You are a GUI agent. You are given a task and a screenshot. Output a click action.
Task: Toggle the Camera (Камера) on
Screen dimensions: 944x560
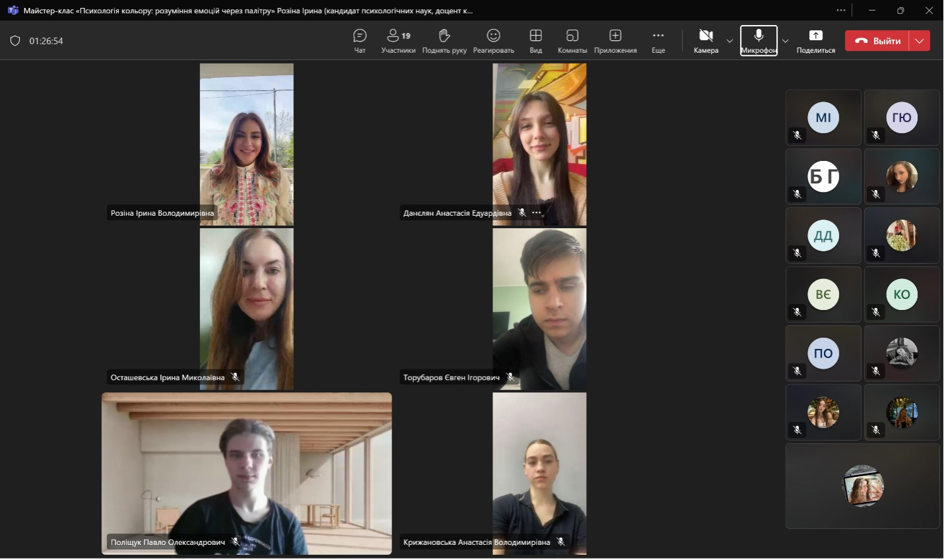706,41
